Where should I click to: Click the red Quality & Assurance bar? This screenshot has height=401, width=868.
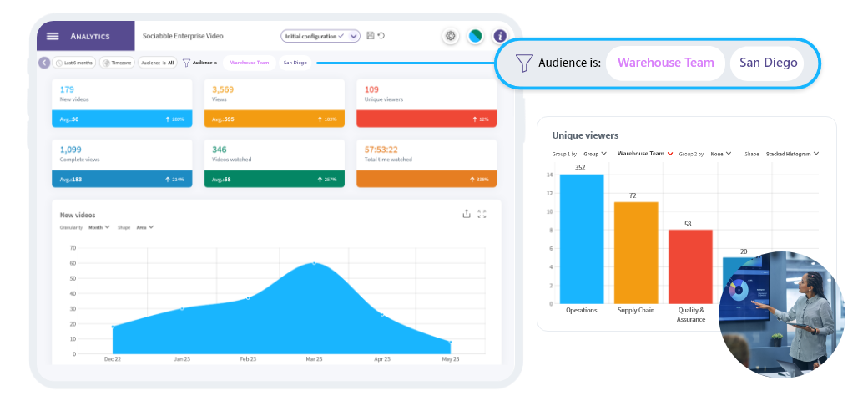coord(690,266)
